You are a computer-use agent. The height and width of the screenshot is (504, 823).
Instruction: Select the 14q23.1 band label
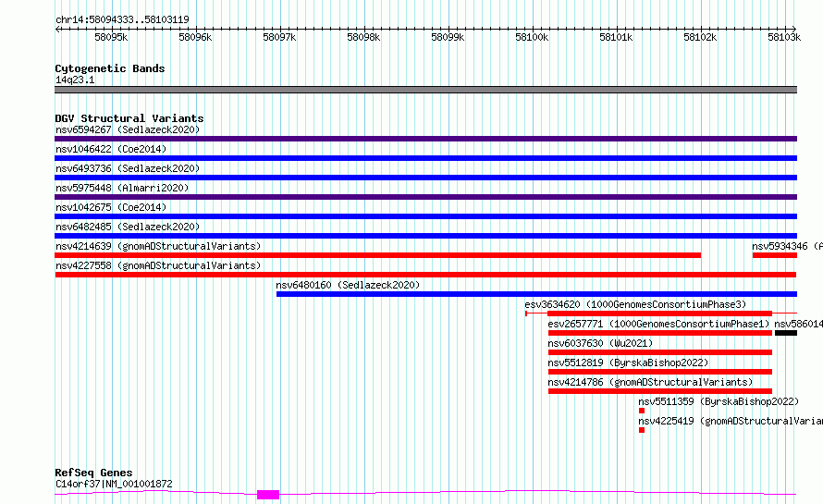[x=75, y=80]
